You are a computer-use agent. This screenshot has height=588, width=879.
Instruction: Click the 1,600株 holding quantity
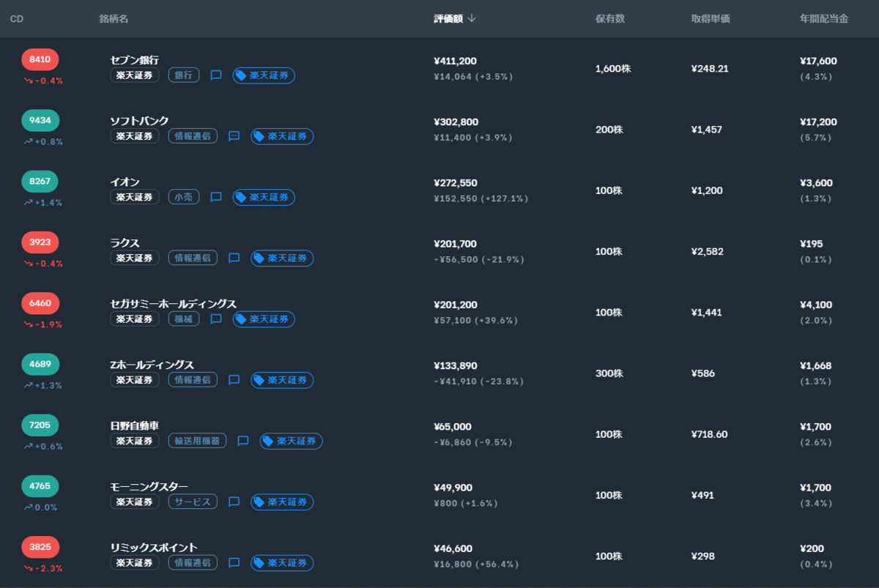[x=613, y=69]
